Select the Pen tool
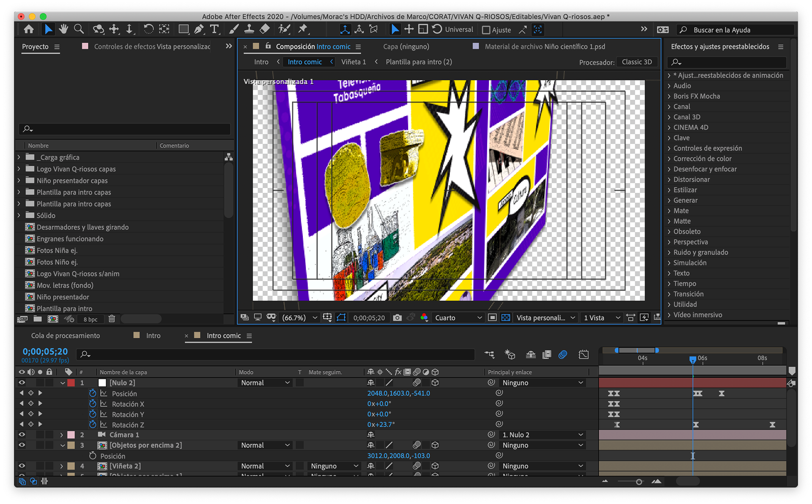This screenshot has height=504, width=812. coord(199,29)
